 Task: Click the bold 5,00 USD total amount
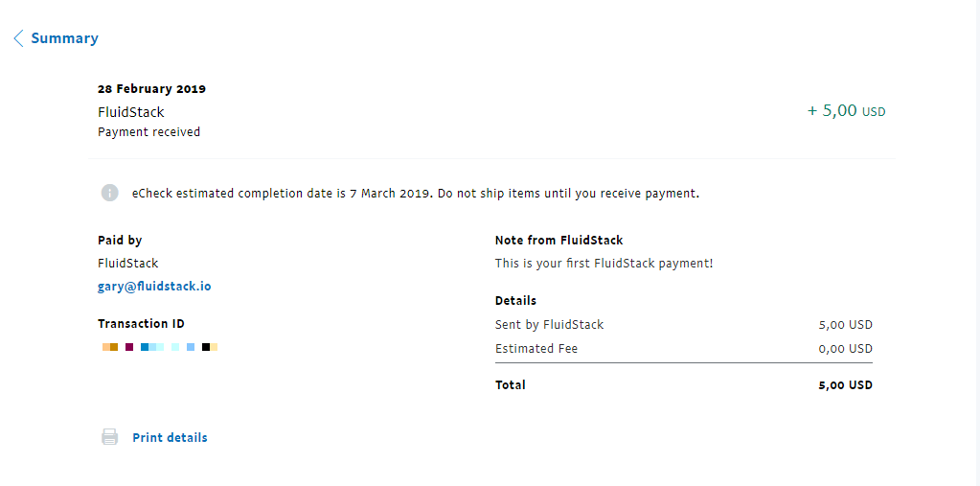845,385
